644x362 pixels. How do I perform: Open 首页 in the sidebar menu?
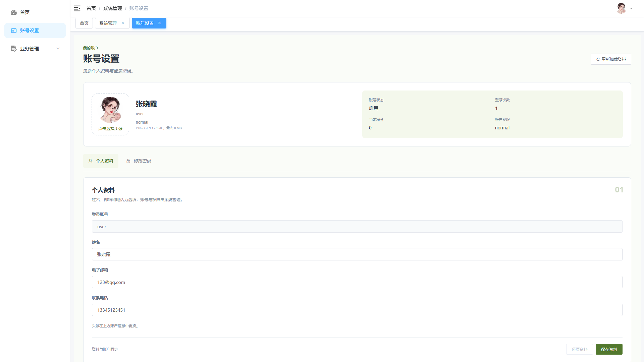click(x=35, y=12)
